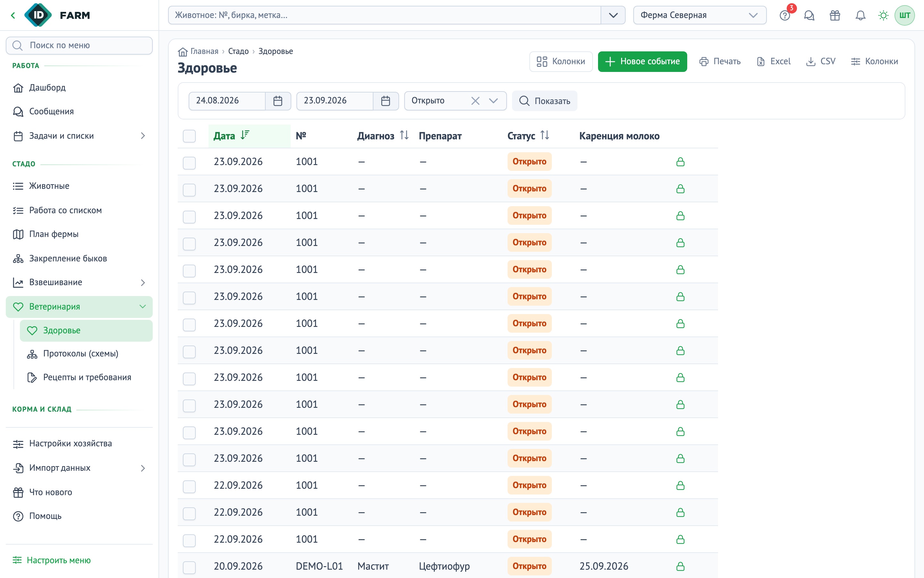Screen dimensions: 924x578
Task: Open help icon with red badge
Action: (785, 15)
